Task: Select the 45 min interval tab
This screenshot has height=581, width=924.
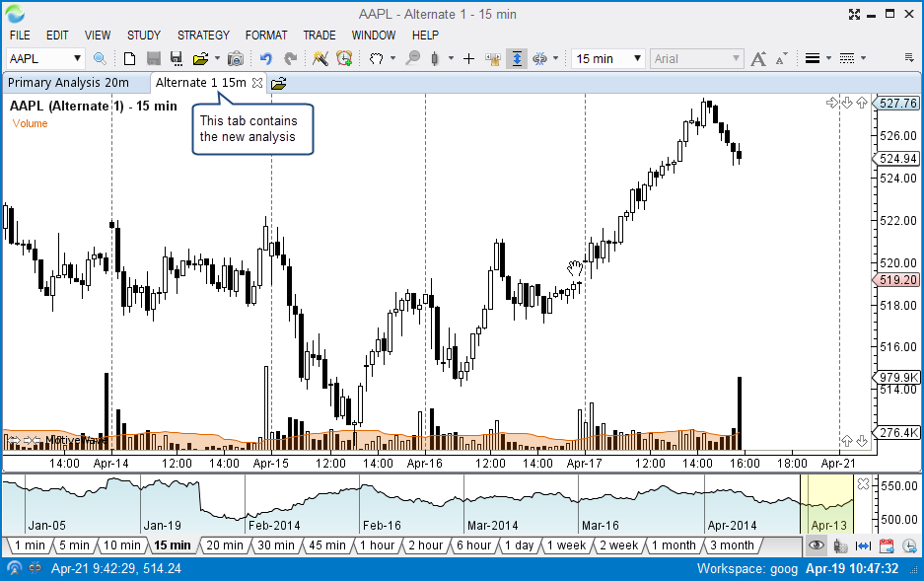Action: [327, 545]
